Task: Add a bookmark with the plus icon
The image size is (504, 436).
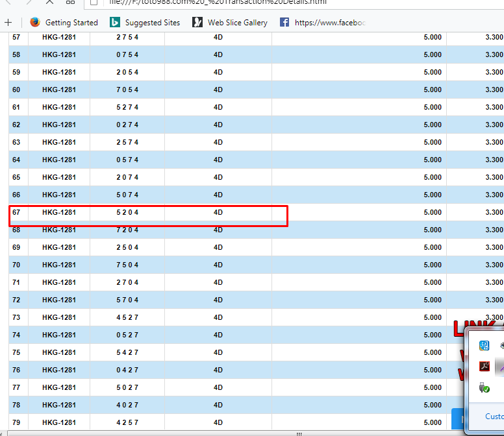Action: pos(8,23)
